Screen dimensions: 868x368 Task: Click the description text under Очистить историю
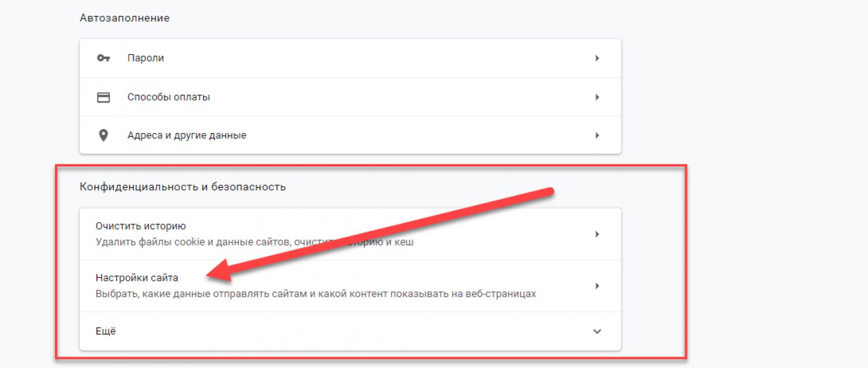click(x=255, y=242)
